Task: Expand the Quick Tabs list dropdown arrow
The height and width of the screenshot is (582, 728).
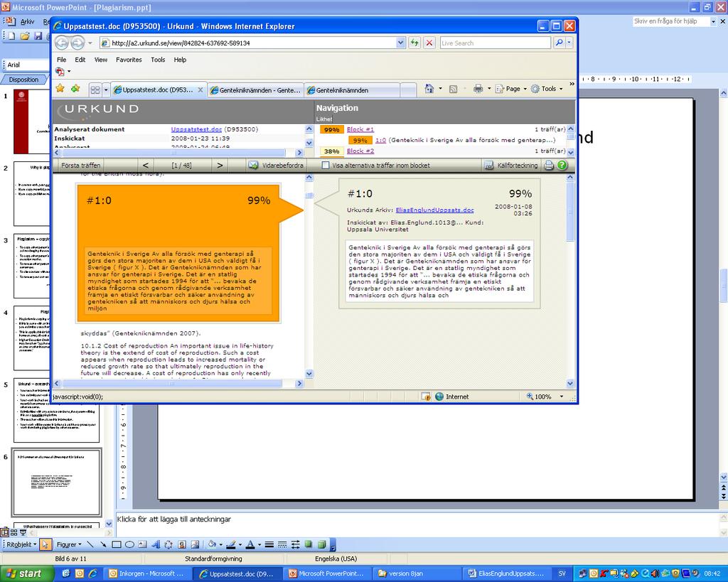Action: (106, 90)
